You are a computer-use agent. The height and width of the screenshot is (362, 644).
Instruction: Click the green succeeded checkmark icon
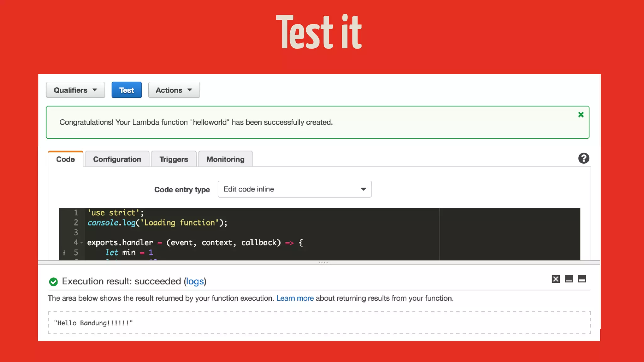53,282
